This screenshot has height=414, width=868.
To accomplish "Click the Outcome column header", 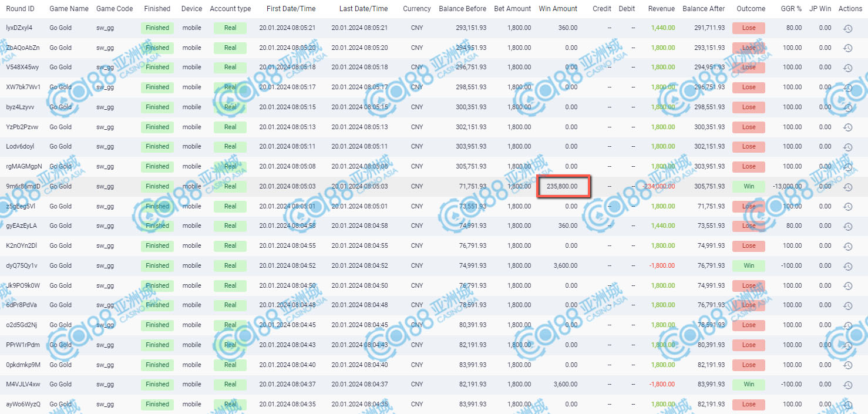I will pyautogui.click(x=751, y=9).
